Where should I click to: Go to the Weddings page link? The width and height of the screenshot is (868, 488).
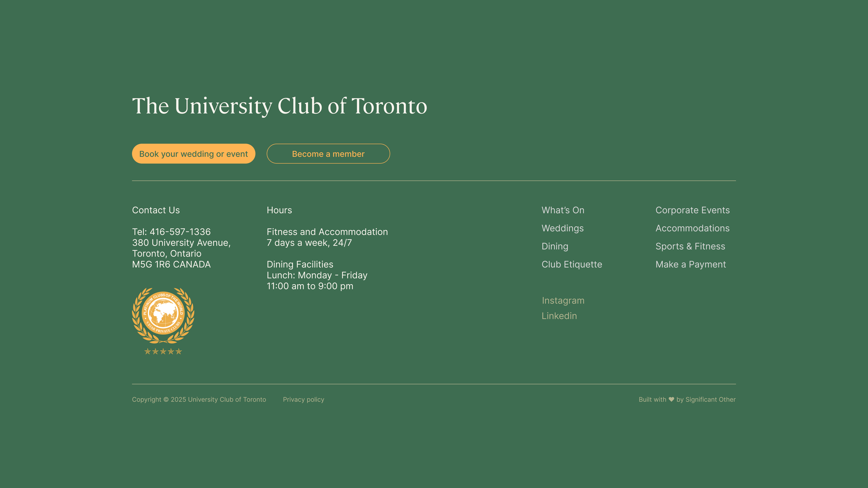coord(562,228)
